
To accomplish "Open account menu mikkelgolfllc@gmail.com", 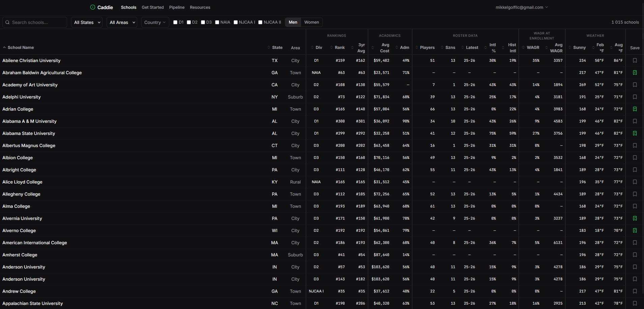I will [x=522, y=7].
